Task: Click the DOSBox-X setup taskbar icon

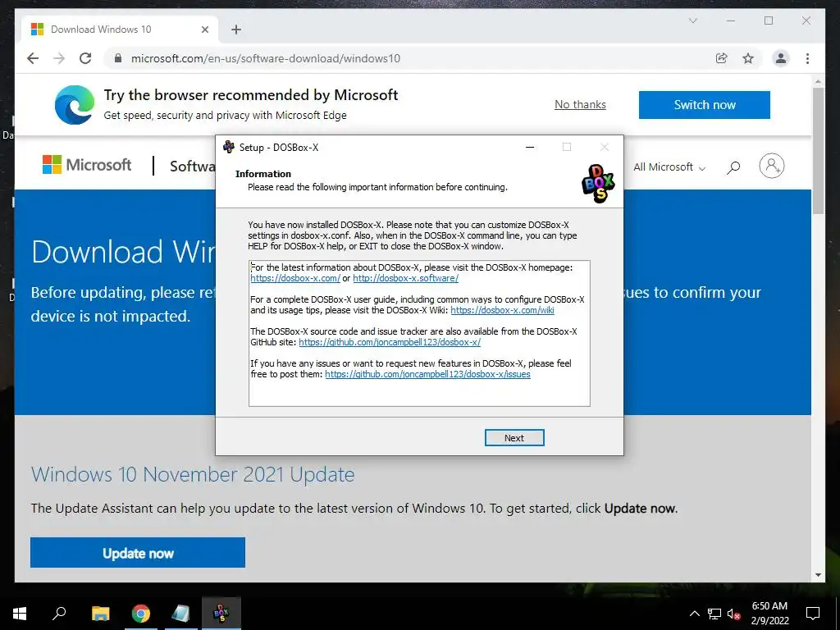Action: pos(221,614)
